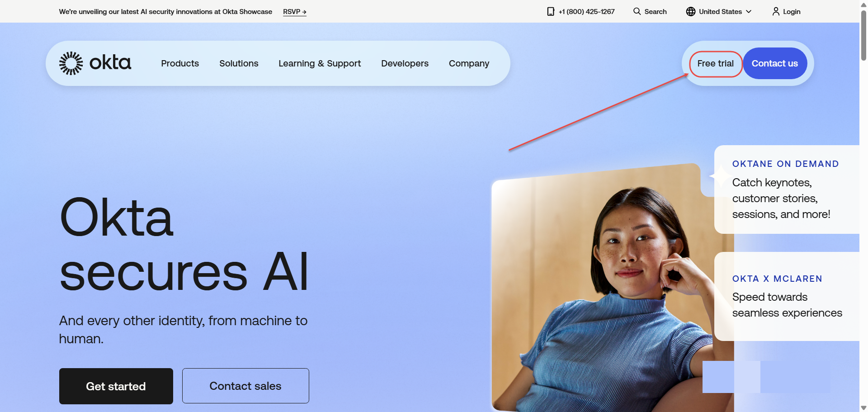Click the Login person icon
The width and height of the screenshot is (868, 412).
coord(776,12)
